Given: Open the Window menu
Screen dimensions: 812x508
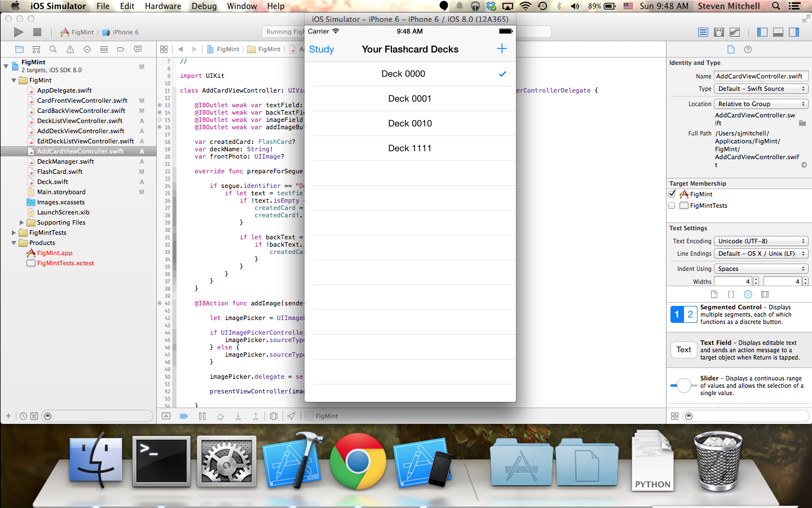Looking at the screenshot, I should (x=242, y=6).
